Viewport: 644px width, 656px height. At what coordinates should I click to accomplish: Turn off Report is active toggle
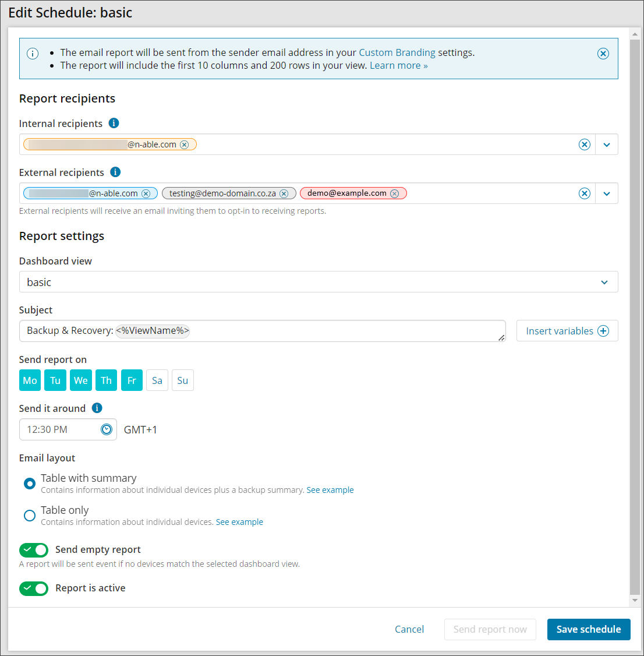pyautogui.click(x=34, y=588)
